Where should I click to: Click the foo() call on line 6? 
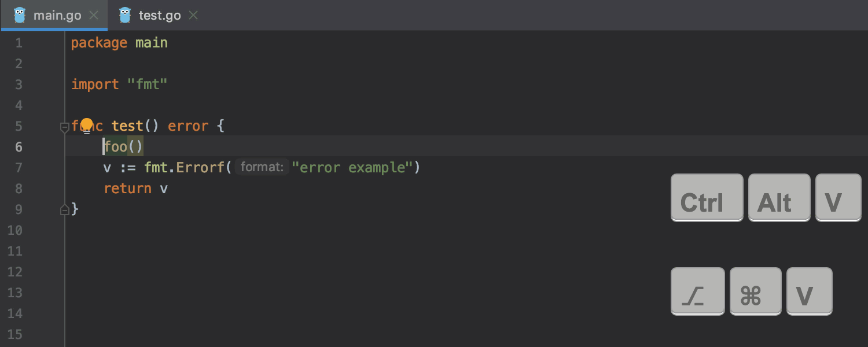[123, 147]
